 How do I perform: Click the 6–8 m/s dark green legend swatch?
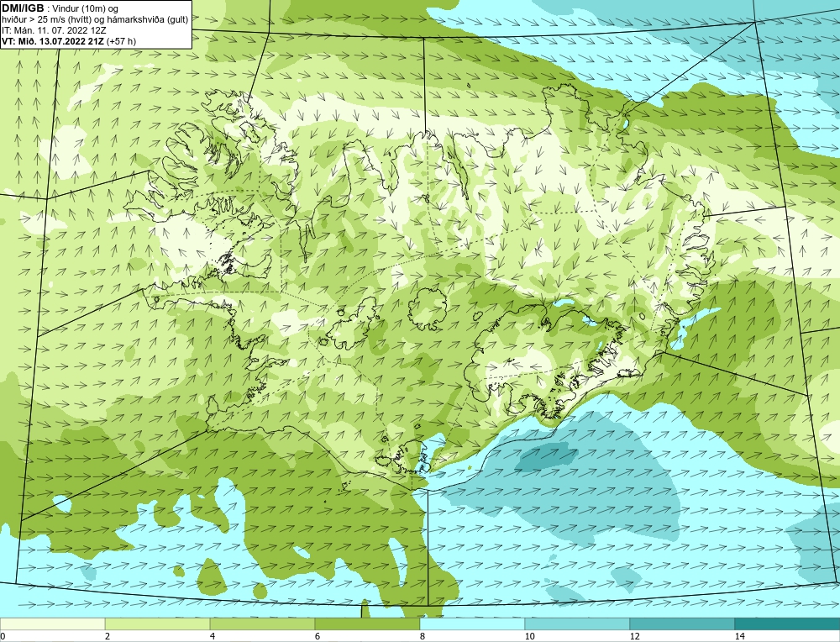point(367,624)
